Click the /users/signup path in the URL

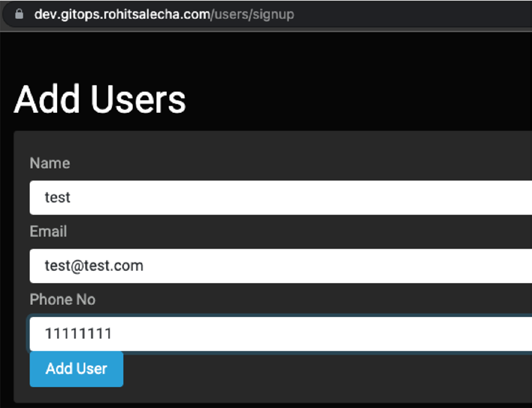coord(252,15)
